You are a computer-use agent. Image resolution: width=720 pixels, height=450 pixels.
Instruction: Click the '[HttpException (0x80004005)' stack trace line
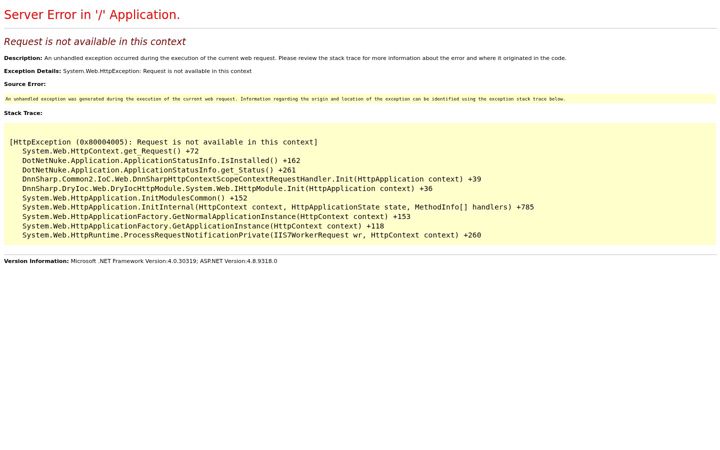pyautogui.click(x=163, y=142)
